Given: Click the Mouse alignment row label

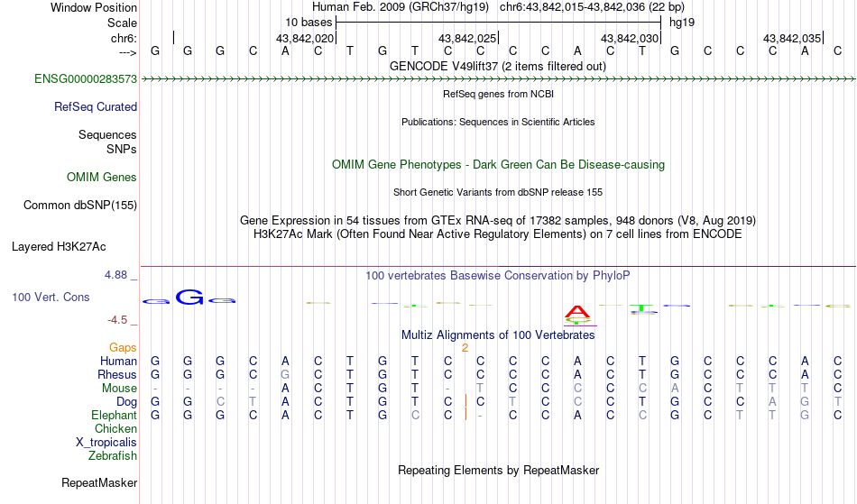Looking at the screenshot, I should click(119, 389).
